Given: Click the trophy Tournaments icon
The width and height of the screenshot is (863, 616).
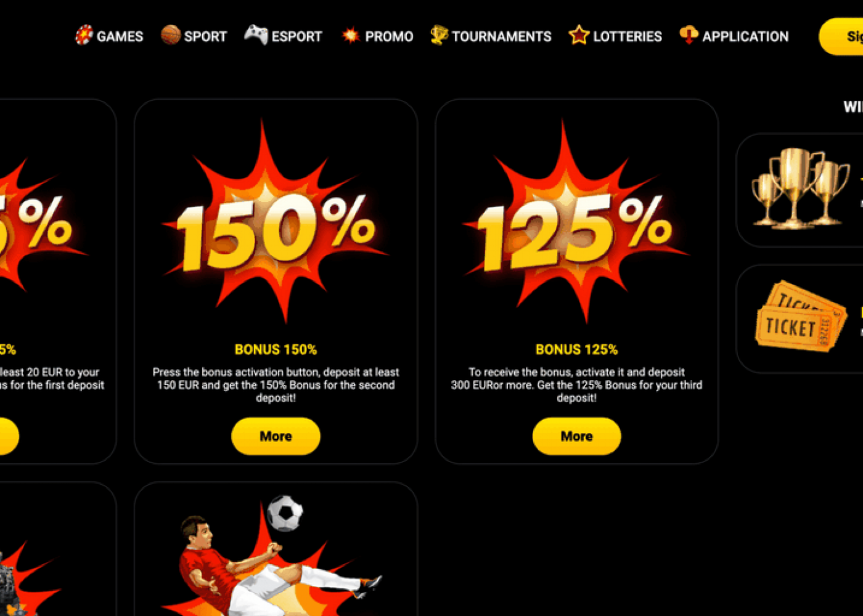Looking at the screenshot, I should coord(439,35).
